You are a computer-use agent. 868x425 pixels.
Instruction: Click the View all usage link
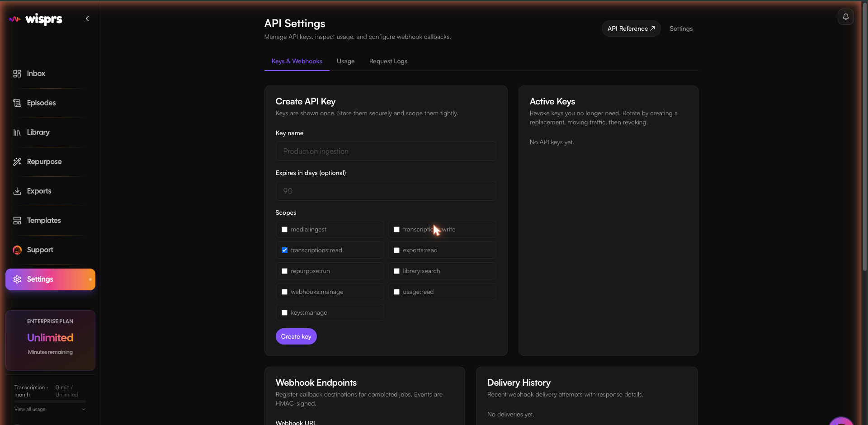coord(30,409)
